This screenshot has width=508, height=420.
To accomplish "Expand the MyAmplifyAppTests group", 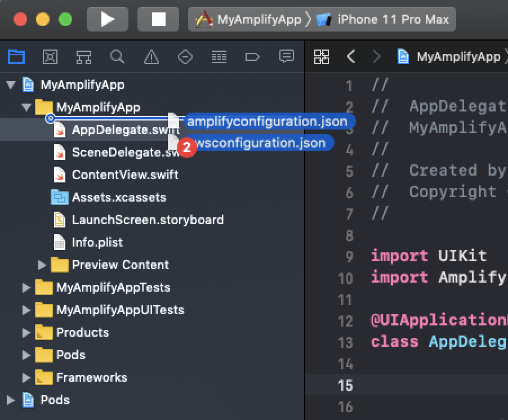I will [x=26, y=288].
